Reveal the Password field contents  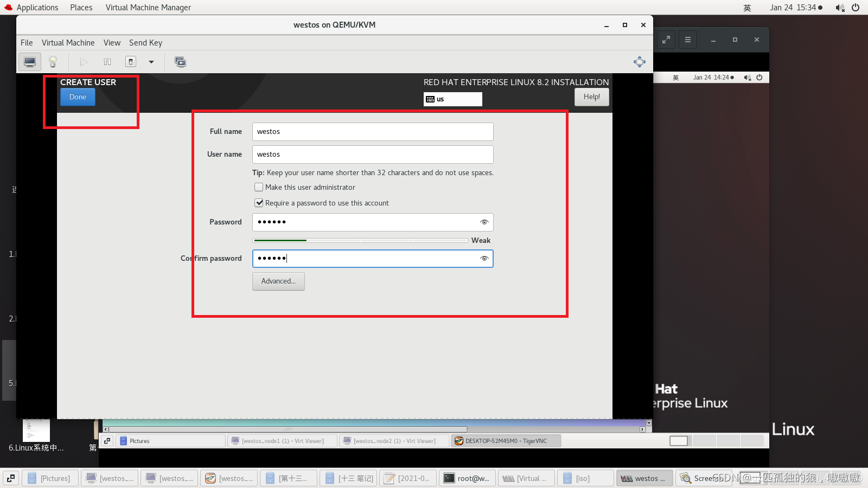coord(484,222)
